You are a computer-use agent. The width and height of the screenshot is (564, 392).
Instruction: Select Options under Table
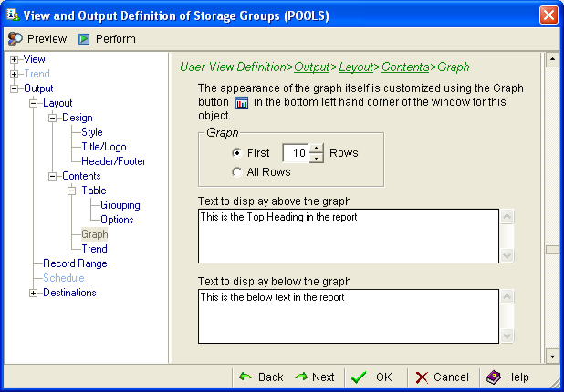click(117, 220)
